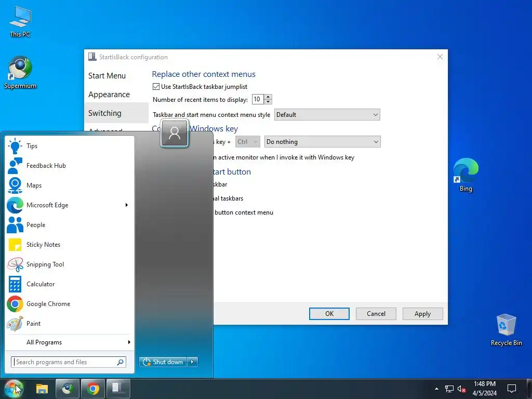Open the Sticky Notes icon
532x399 pixels.
click(x=15, y=244)
